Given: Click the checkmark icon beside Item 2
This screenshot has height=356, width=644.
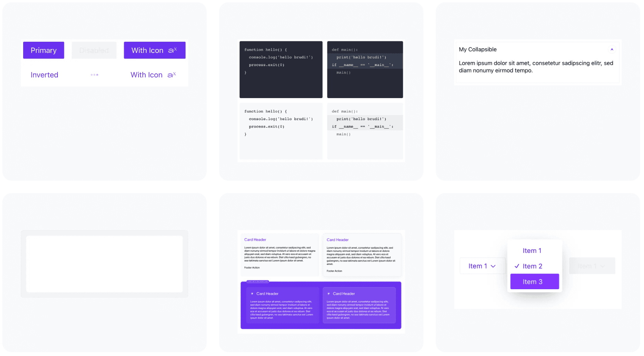Looking at the screenshot, I should (517, 266).
